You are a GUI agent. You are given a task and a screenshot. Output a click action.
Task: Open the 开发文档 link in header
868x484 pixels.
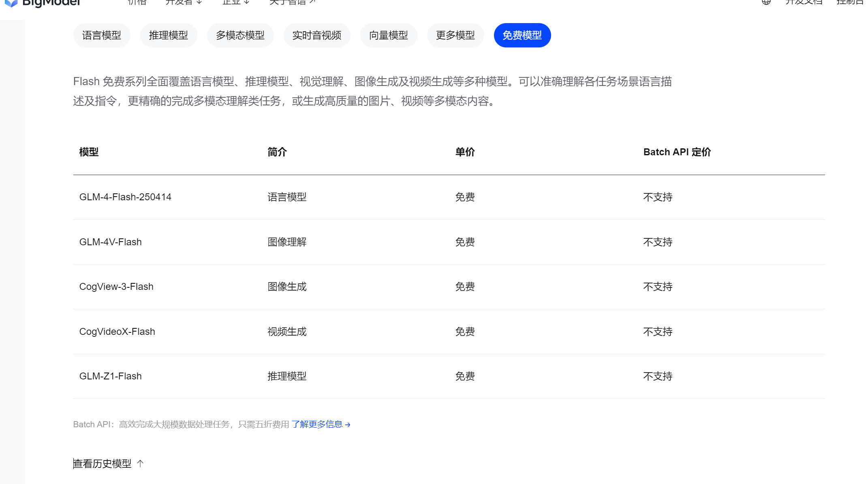[x=804, y=2]
